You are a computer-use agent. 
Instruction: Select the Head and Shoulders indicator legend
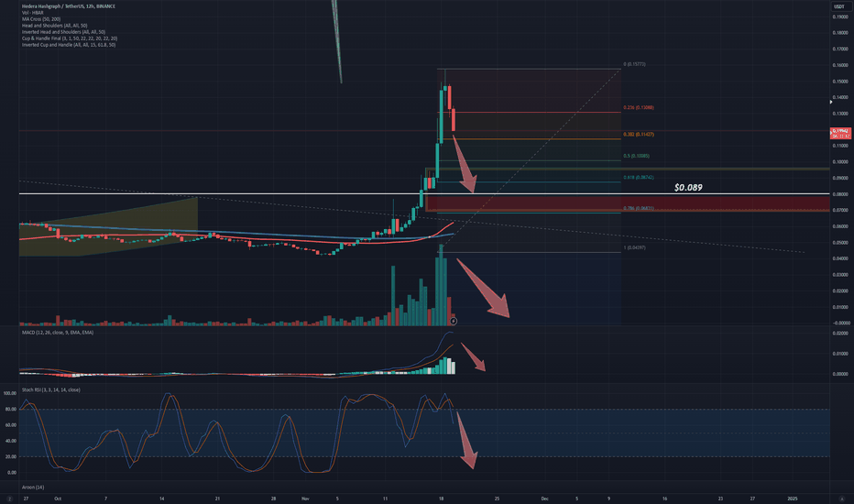point(54,26)
